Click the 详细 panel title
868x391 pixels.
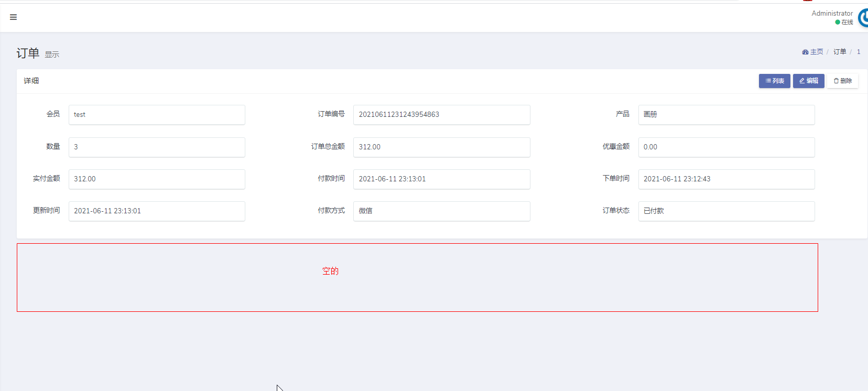coord(31,81)
